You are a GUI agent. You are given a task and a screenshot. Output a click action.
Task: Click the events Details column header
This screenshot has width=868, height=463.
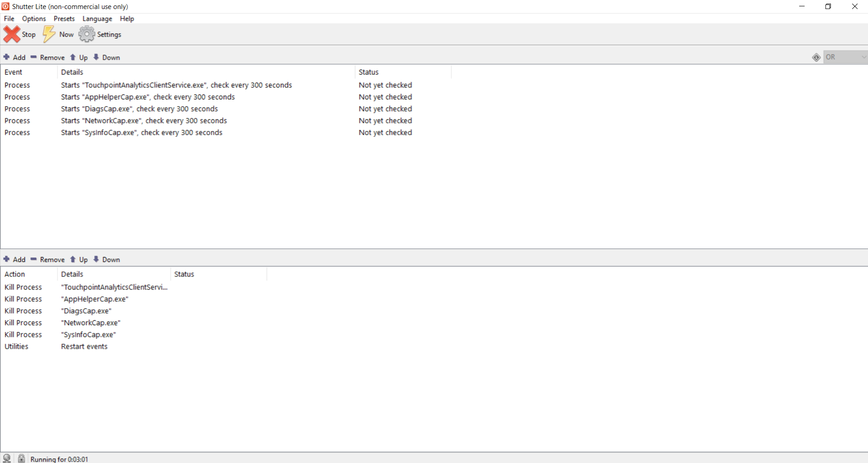206,72
